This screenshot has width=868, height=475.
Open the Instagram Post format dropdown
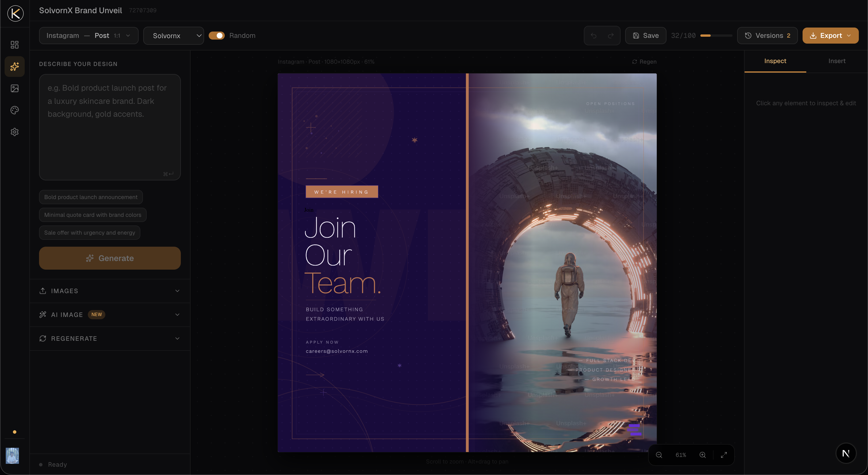(89, 36)
